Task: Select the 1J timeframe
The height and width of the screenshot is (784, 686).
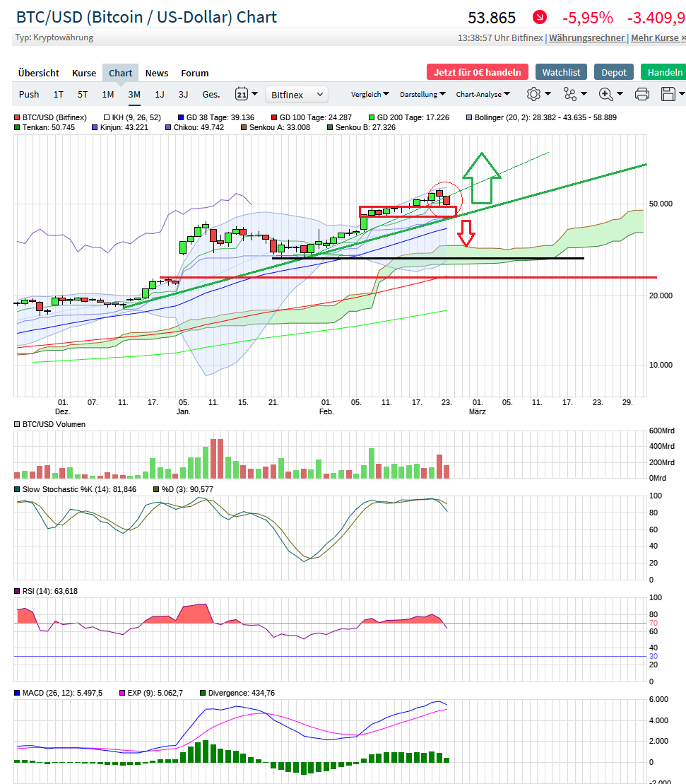Action: pyautogui.click(x=160, y=95)
